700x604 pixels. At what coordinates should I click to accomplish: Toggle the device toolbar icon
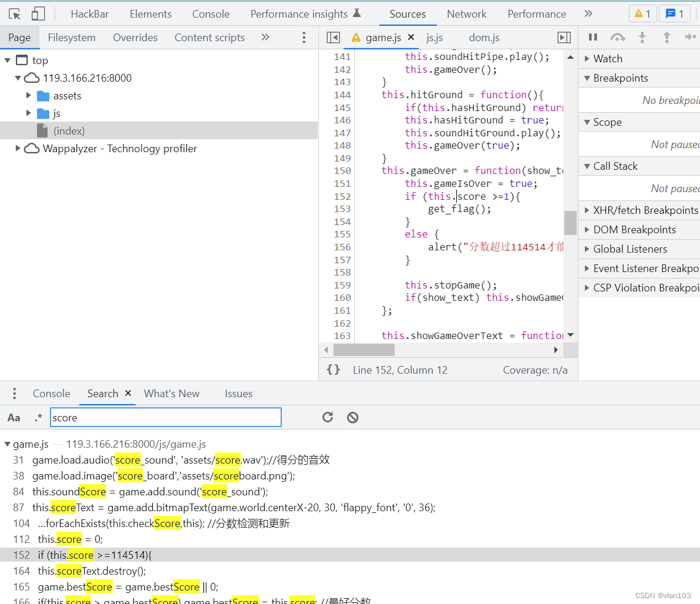[x=38, y=14]
